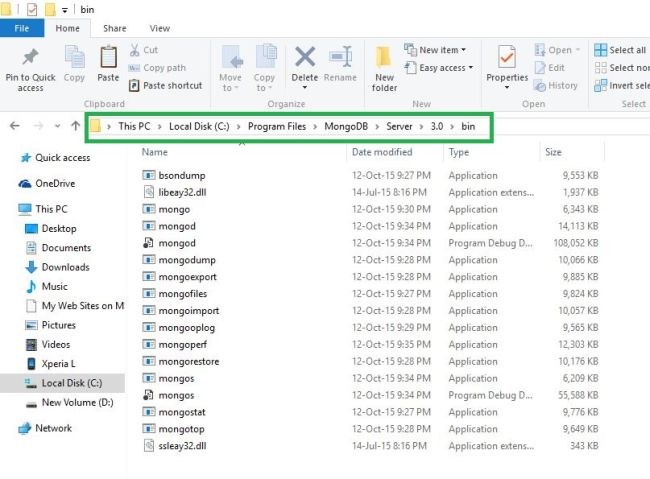Click the Rename icon in Organize group

340,57
